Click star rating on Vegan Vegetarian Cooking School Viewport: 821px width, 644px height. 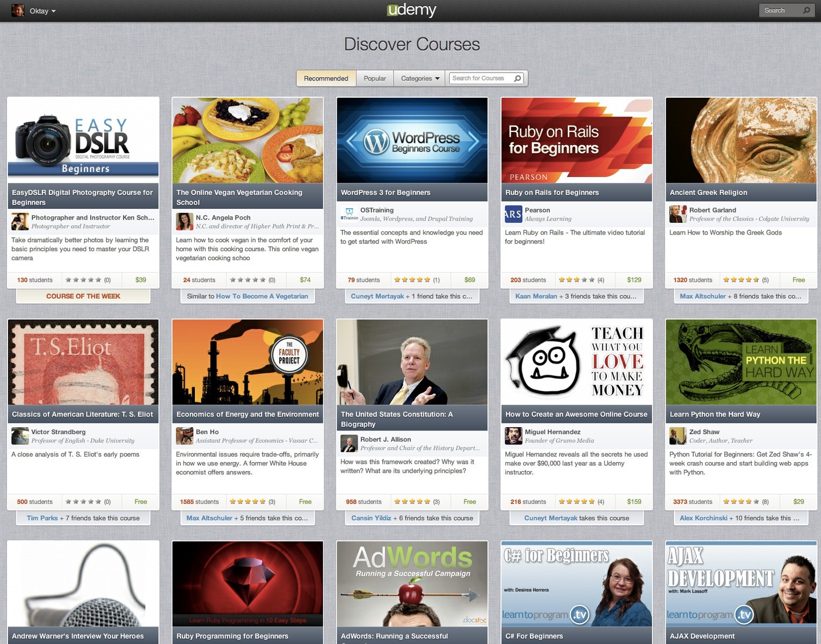pos(248,280)
